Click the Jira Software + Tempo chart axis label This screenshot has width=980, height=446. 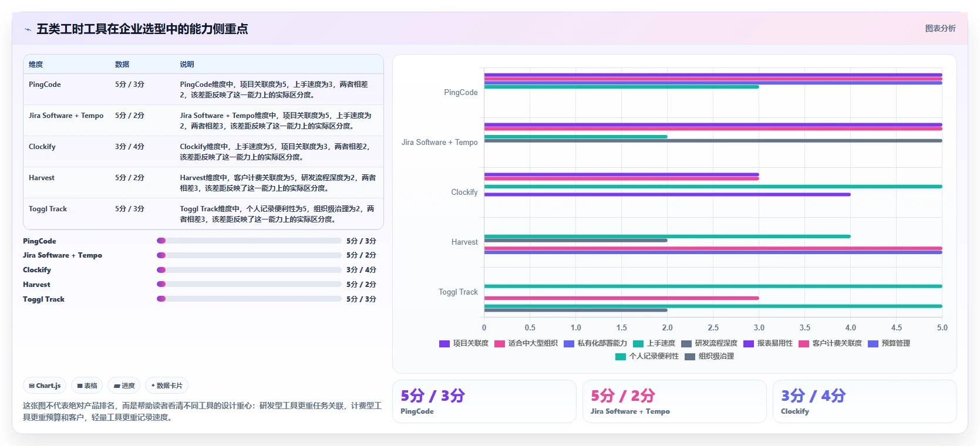(x=440, y=143)
